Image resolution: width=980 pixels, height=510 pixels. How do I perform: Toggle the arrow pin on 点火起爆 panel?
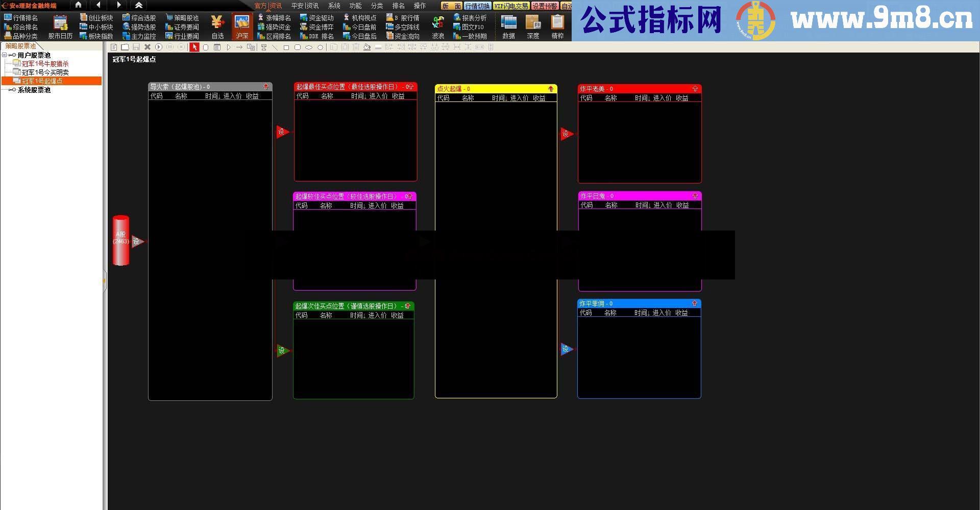click(x=551, y=88)
